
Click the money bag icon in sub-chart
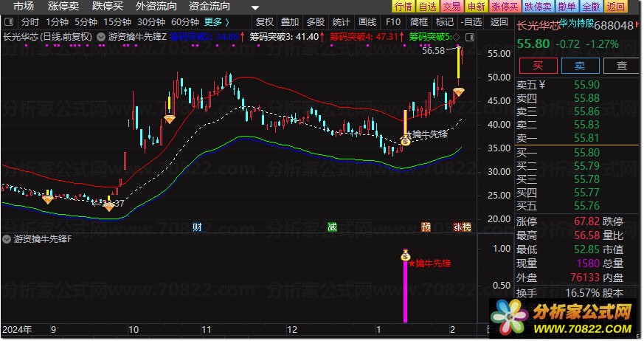(x=406, y=255)
